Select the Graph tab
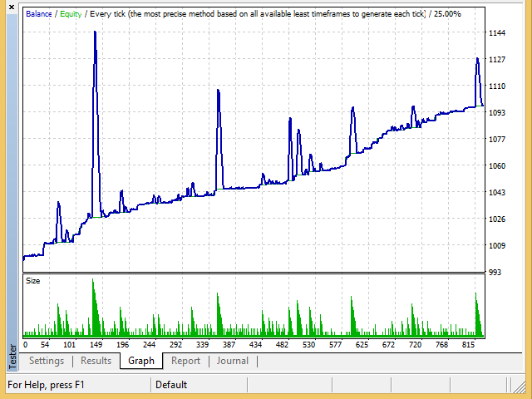Viewport: 532px width, 399px height. click(141, 361)
